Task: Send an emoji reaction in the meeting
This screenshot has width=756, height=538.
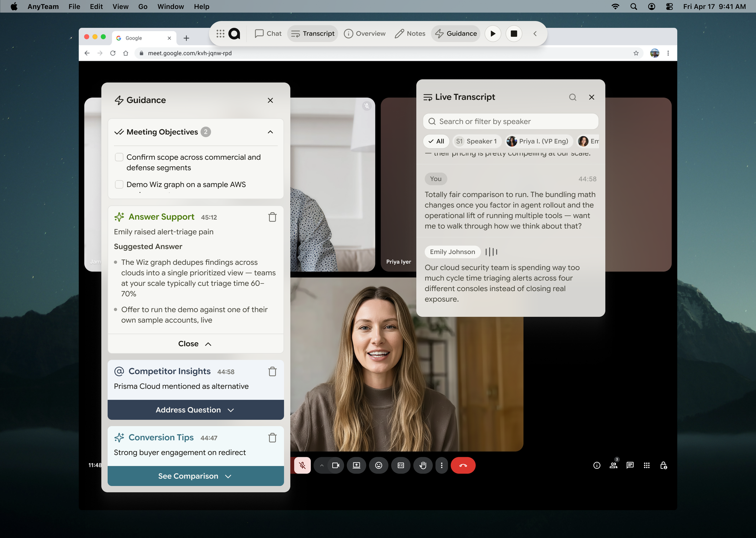Action: 379,465
